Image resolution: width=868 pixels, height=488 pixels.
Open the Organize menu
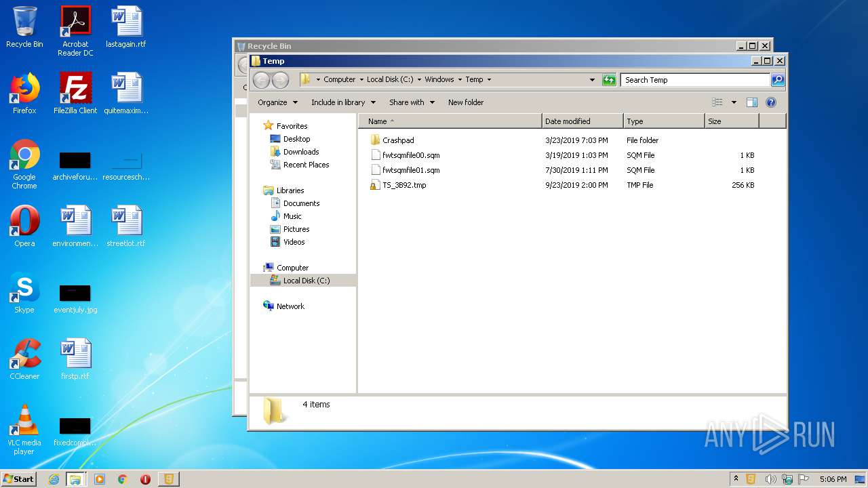click(x=277, y=102)
